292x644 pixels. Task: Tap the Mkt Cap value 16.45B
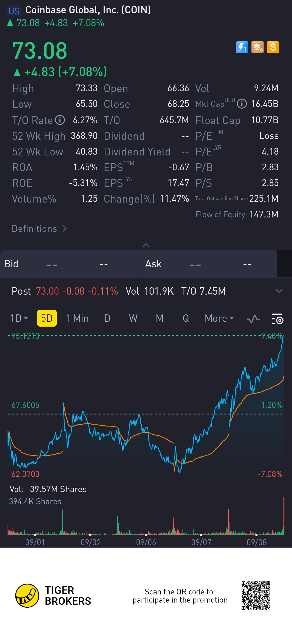tap(265, 104)
